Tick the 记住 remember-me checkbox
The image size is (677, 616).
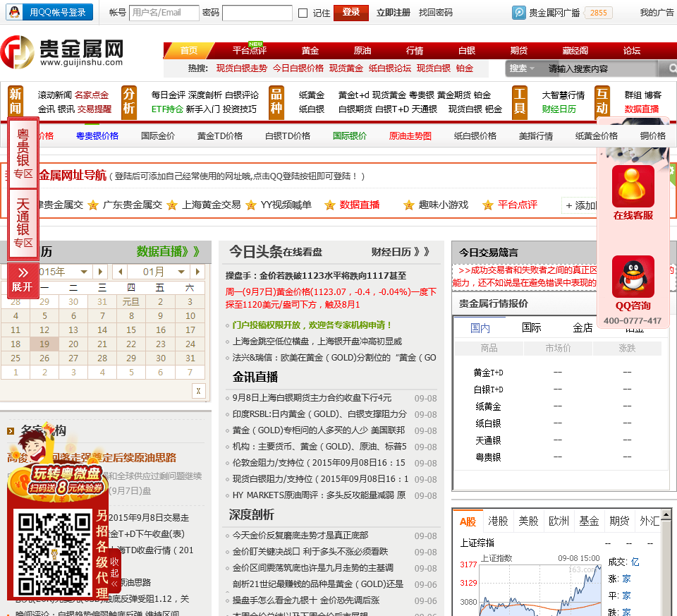pyautogui.click(x=303, y=13)
